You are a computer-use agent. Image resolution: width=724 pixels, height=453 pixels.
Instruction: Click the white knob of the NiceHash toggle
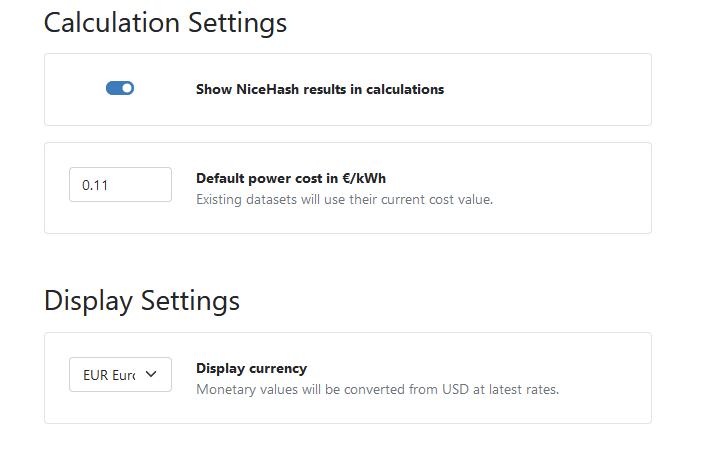point(127,88)
